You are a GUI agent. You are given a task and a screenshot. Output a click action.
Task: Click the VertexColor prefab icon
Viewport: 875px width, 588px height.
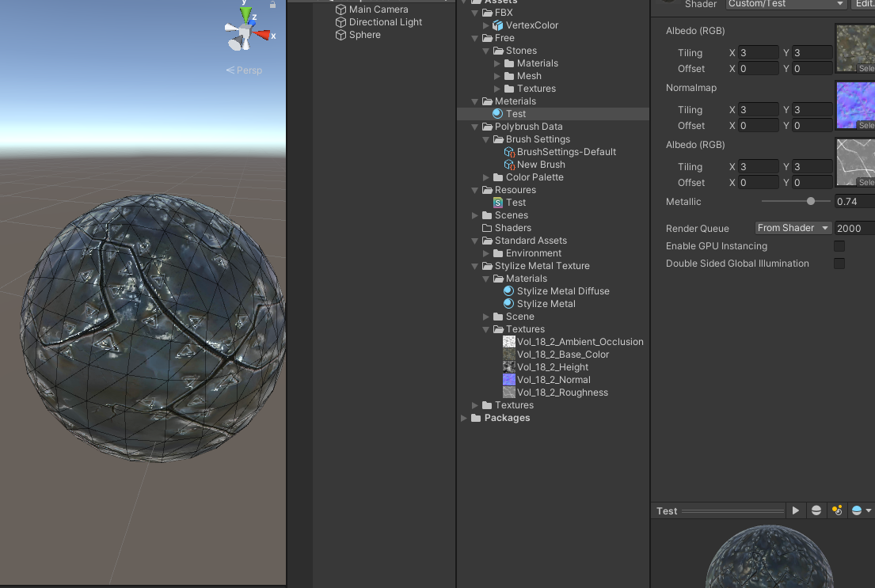pos(498,25)
